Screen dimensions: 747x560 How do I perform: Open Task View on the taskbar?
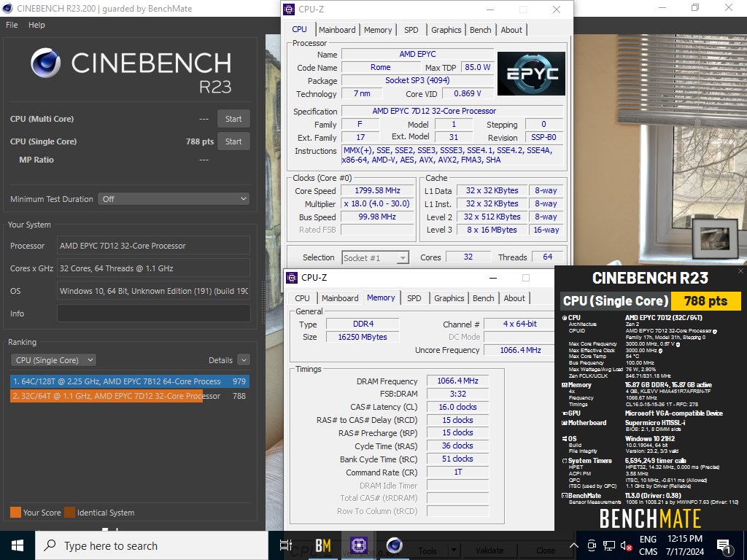click(286, 545)
